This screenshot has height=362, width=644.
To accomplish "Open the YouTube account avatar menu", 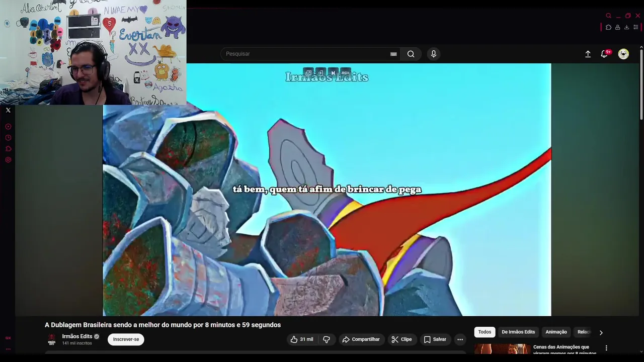I will (623, 54).
